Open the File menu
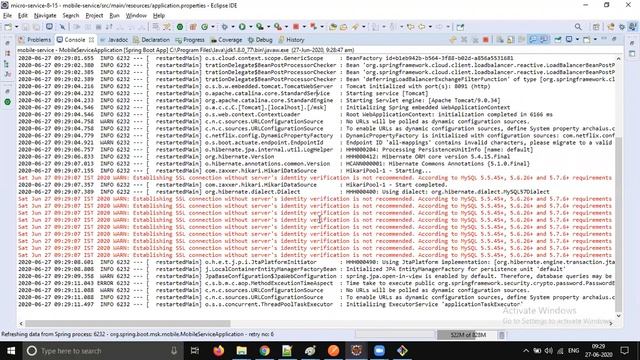 coord(7,16)
